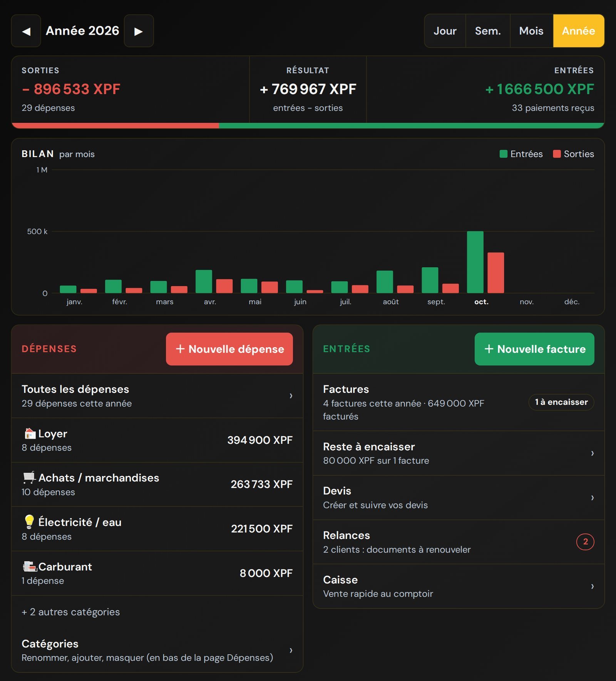Select the 'oct.' month label on chart
Image resolution: width=616 pixels, height=681 pixels.
(x=481, y=302)
